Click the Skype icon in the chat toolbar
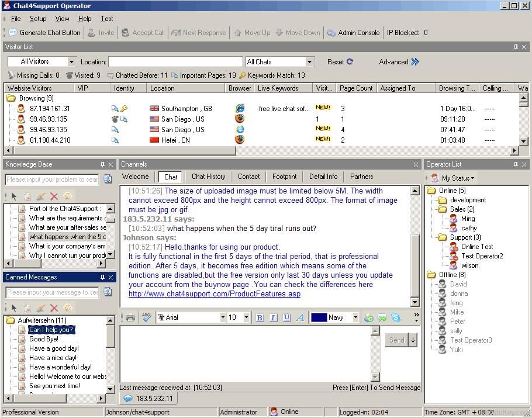The image size is (532, 418). (396, 317)
